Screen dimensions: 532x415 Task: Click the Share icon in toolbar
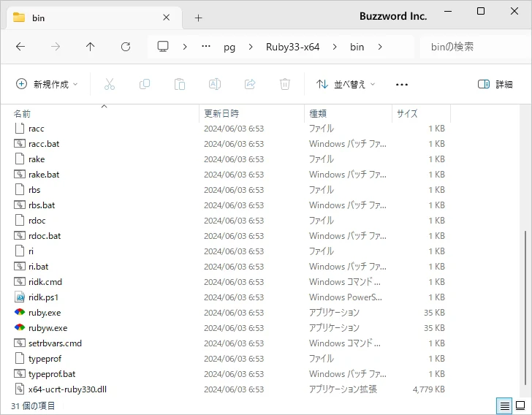point(250,84)
